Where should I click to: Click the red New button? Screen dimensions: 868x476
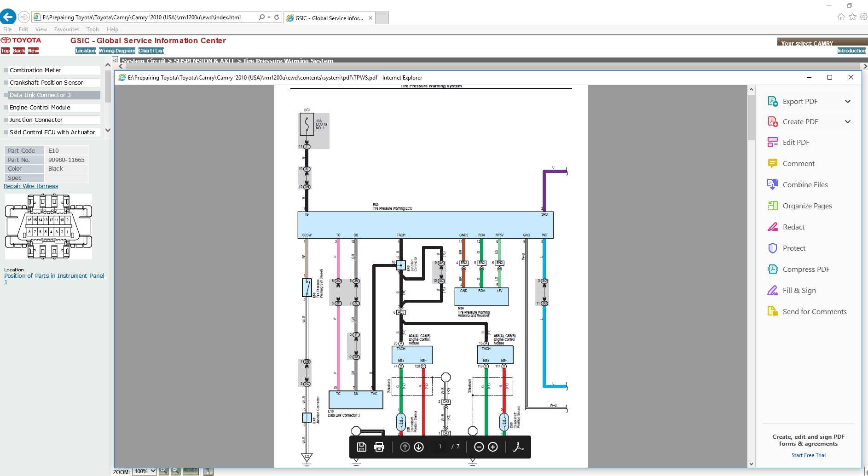(33, 51)
